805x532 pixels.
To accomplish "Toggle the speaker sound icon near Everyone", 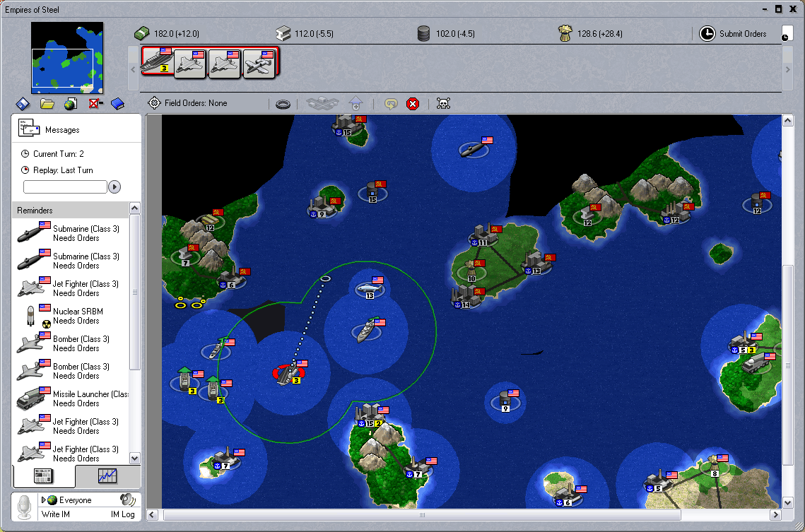I will point(128,500).
